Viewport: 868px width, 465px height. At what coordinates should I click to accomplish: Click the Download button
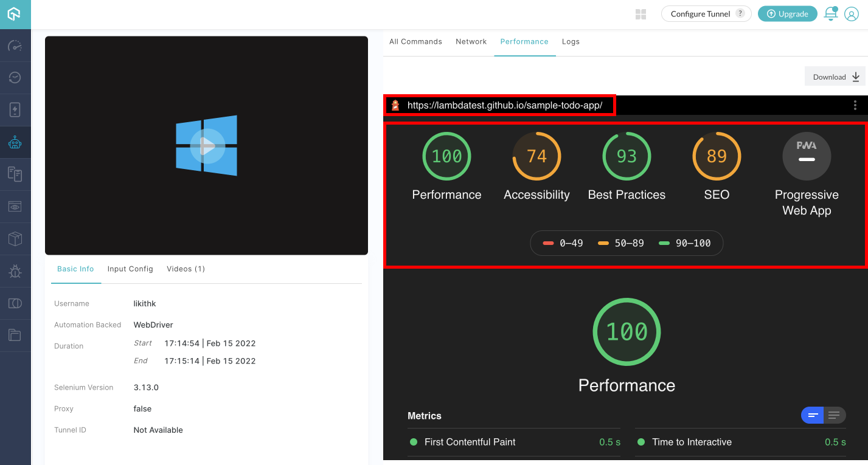(835, 77)
